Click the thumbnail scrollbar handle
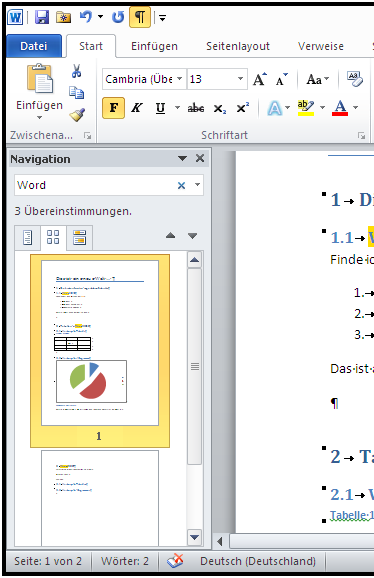374x578 pixels. (x=195, y=366)
